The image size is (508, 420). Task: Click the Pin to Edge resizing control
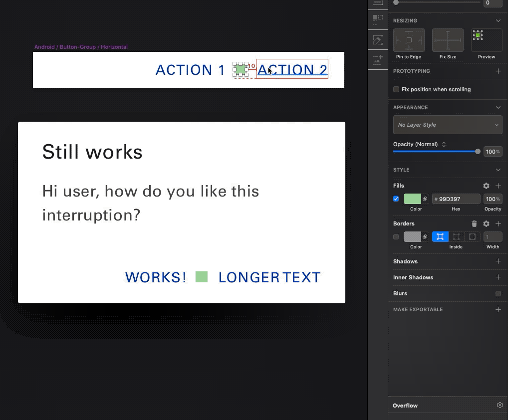(409, 40)
